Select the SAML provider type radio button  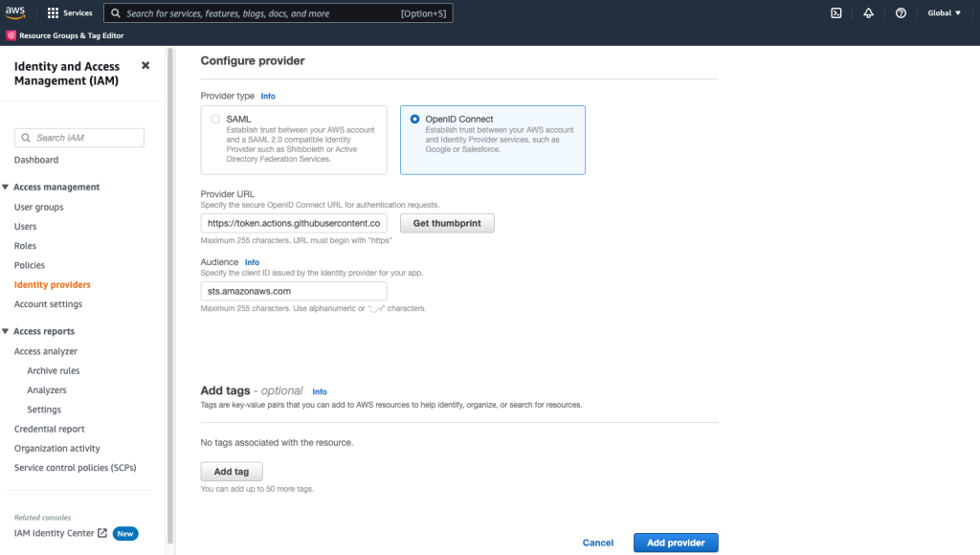pyautogui.click(x=214, y=118)
